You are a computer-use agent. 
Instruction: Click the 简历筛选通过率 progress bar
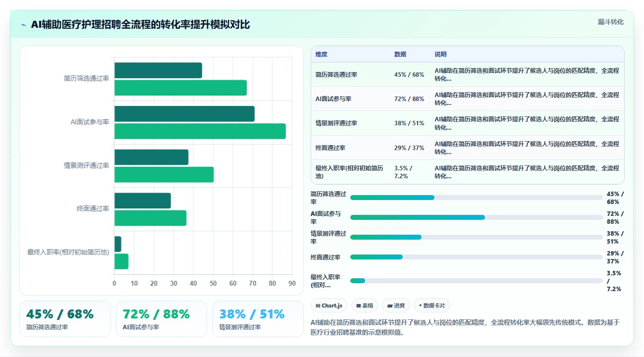pyautogui.click(x=476, y=198)
